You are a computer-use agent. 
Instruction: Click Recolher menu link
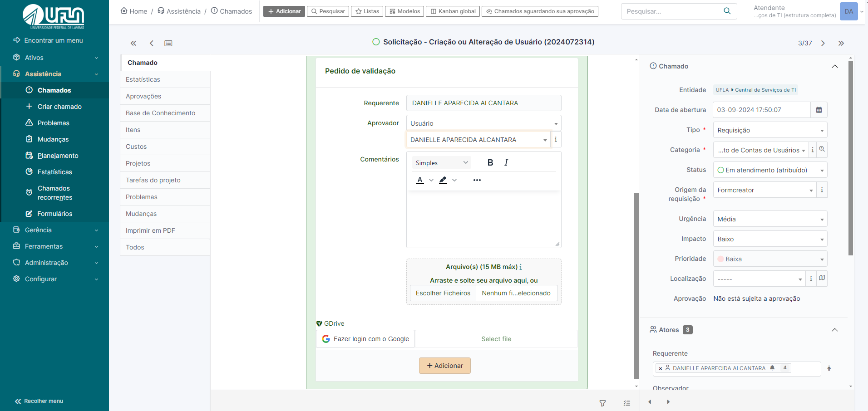pyautogui.click(x=39, y=401)
